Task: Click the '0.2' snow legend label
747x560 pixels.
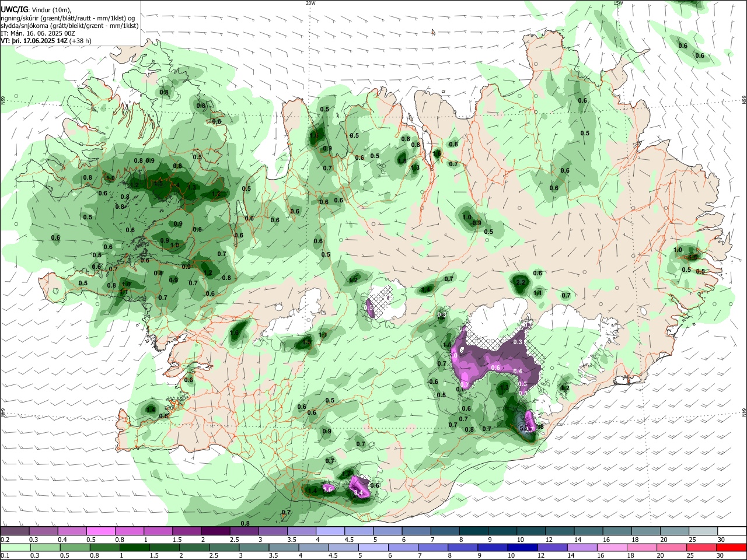Action: [x=5, y=540]
